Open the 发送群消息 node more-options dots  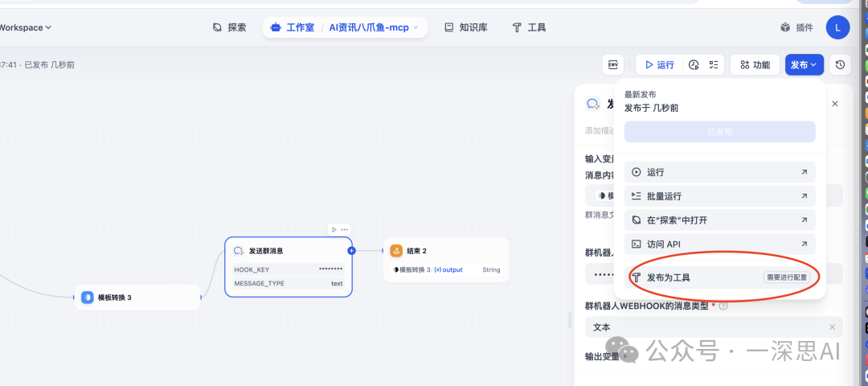coord(344,229)
